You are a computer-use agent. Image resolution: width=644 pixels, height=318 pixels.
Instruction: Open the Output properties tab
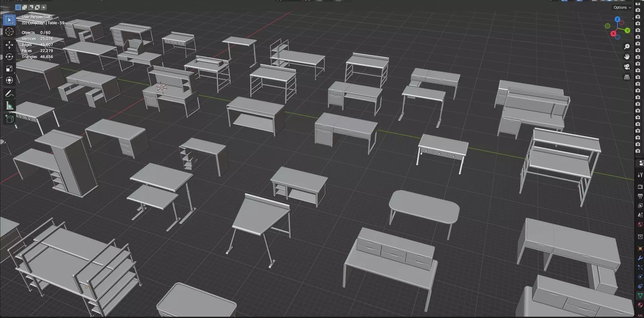point(640,196)
